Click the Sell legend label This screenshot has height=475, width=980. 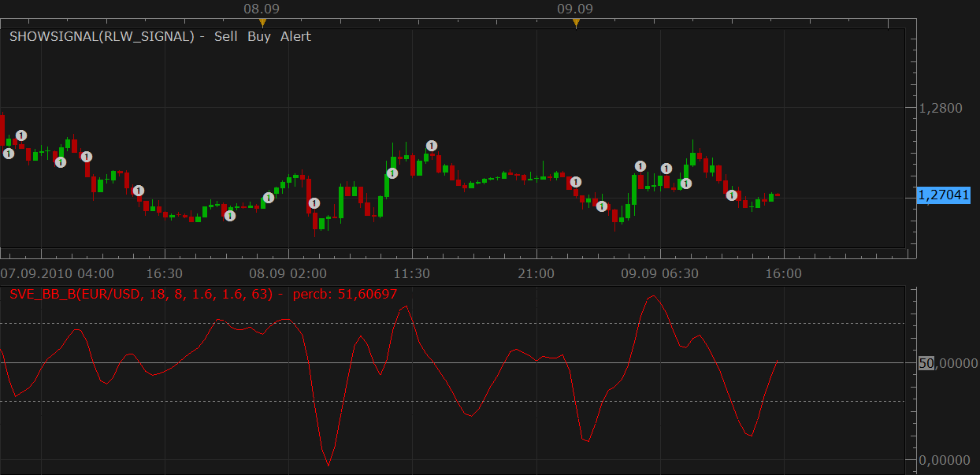tap(225, 36)
